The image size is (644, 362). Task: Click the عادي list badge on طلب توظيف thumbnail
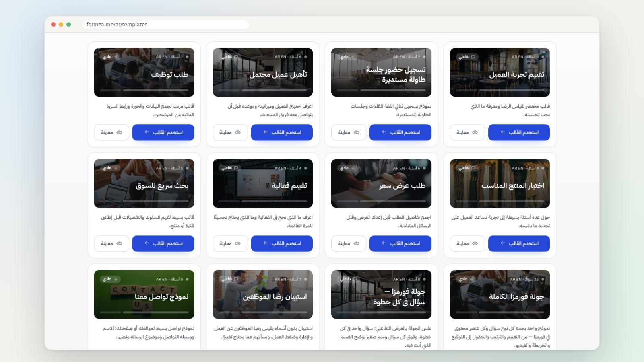click(110, 57)
